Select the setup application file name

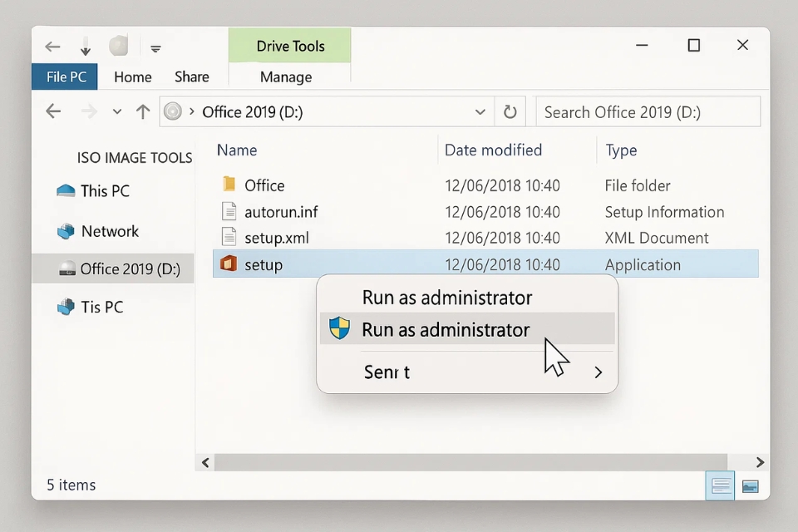[x=264, y=264]
